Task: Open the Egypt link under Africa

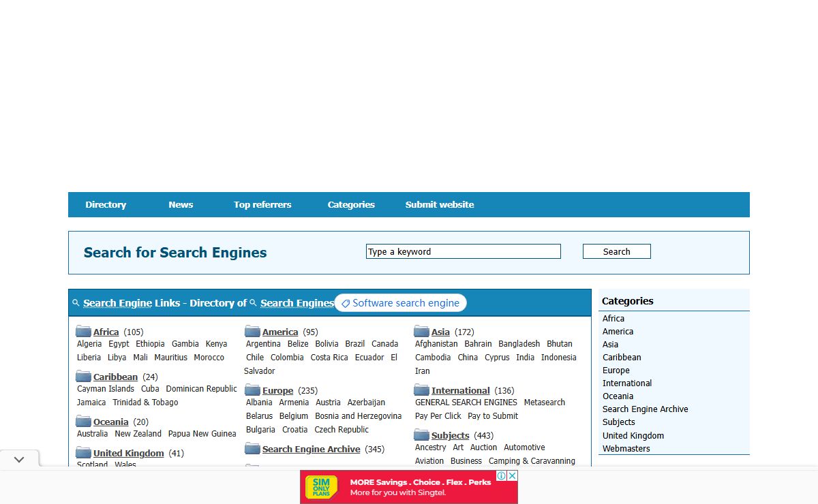Action: 119,344
